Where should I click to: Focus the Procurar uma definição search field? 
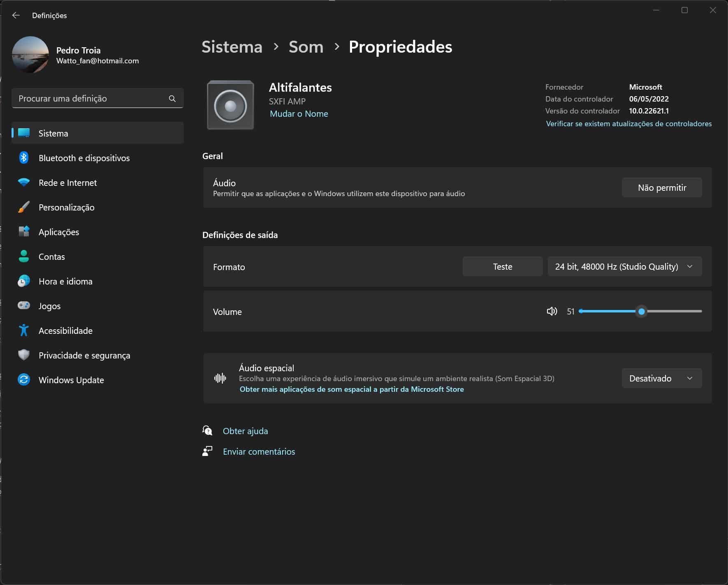pyautogui.click(x=90, y=99)
